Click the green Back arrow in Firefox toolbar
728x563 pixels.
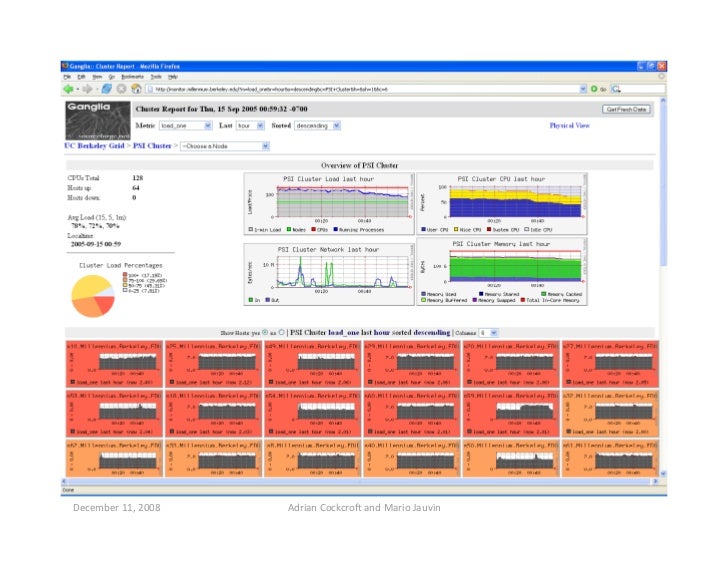click(x=68, y=89)
